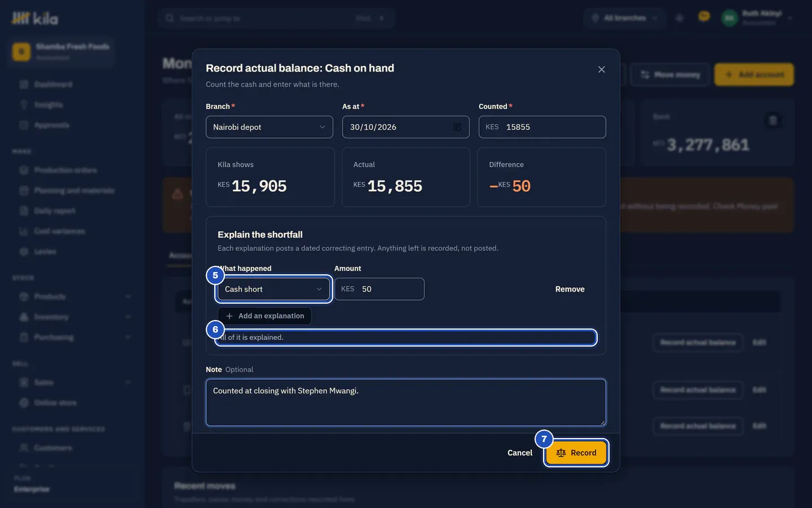Focus the Counted amount field
812x508 pixels.
coord(542,127)
